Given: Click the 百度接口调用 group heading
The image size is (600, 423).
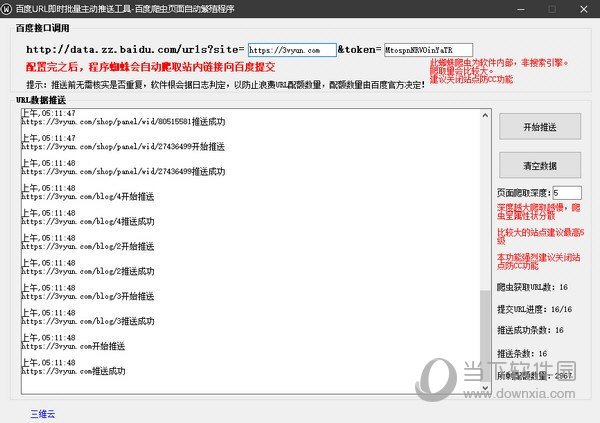Looking at the screenshot, I should coord(43,28).
